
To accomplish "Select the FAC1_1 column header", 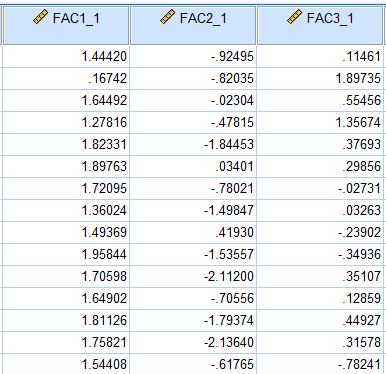I will pyautogui.click(x=66, y=26).
